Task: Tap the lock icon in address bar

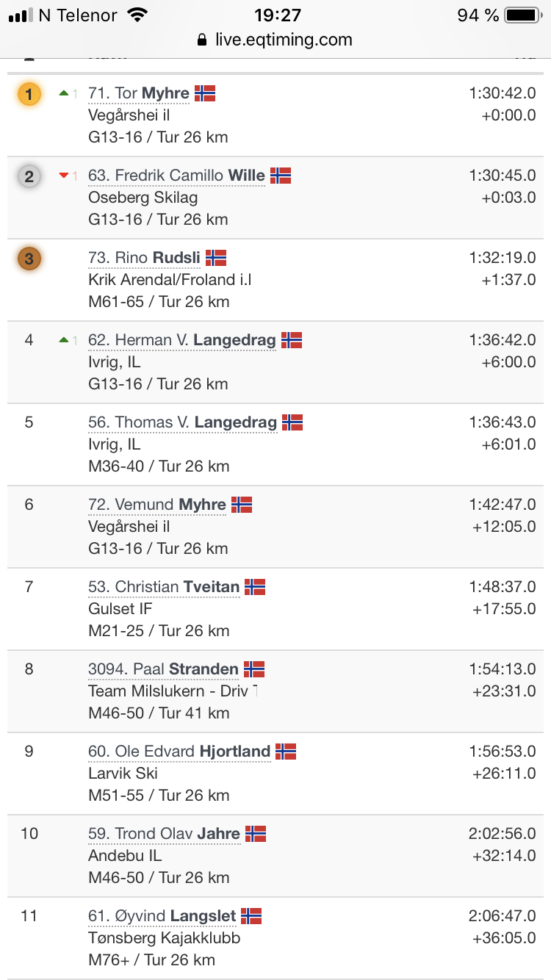Action: pos(203,40)
